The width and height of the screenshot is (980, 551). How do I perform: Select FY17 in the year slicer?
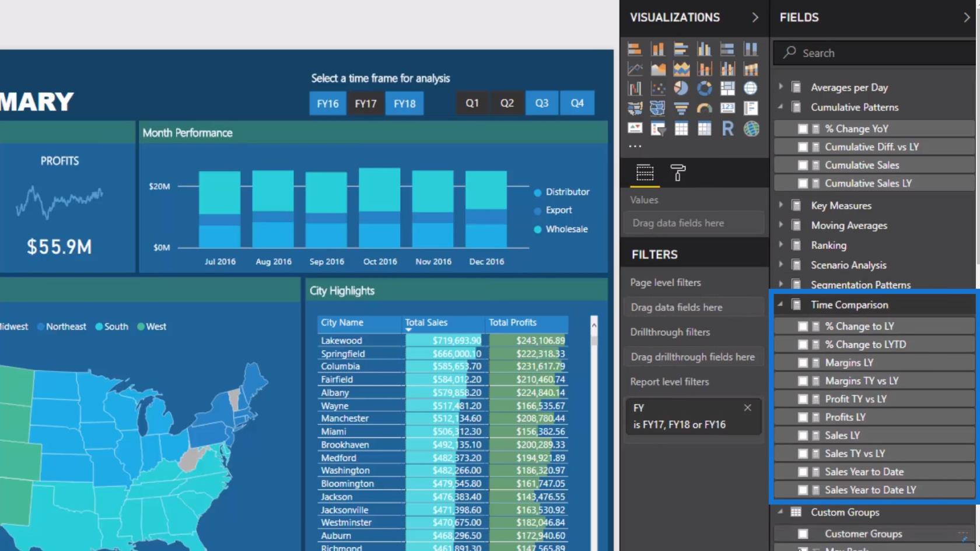coord(366,103)
